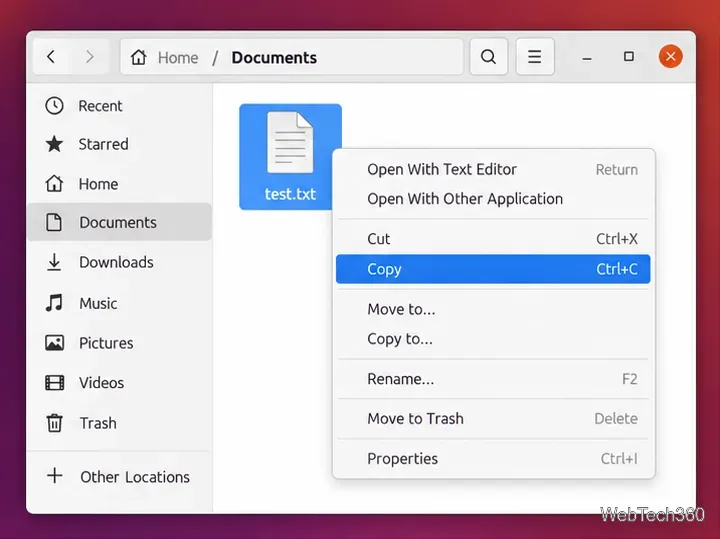The height and width of the screenshot is (539, 720).
Task: Open Music label in the sidebar
Action: point(98,303)
